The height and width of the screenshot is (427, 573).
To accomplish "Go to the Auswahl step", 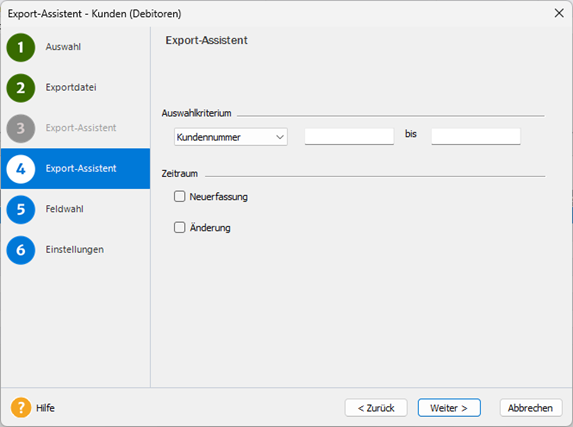I will coord(63,47).
